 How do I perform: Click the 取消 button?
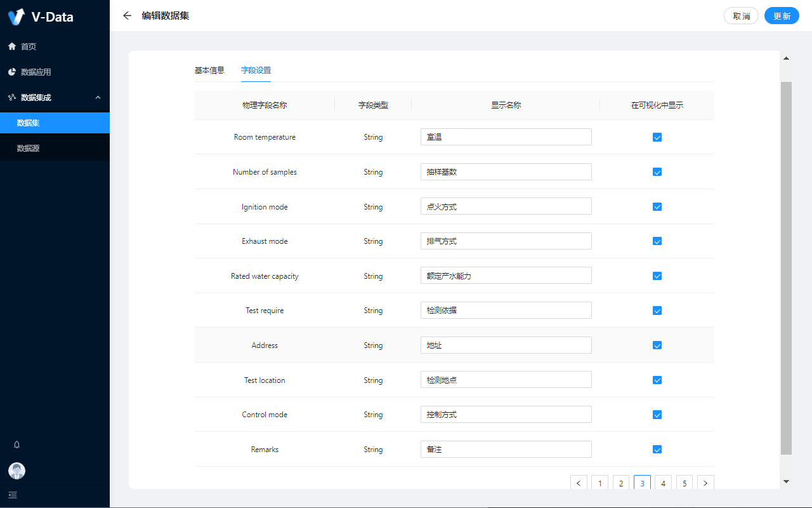click(741, 16)
